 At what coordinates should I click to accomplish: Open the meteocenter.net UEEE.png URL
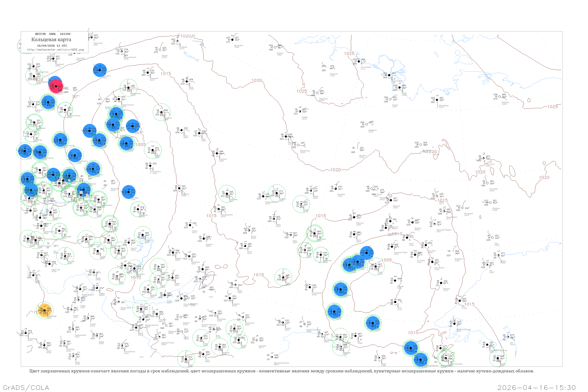55,50
